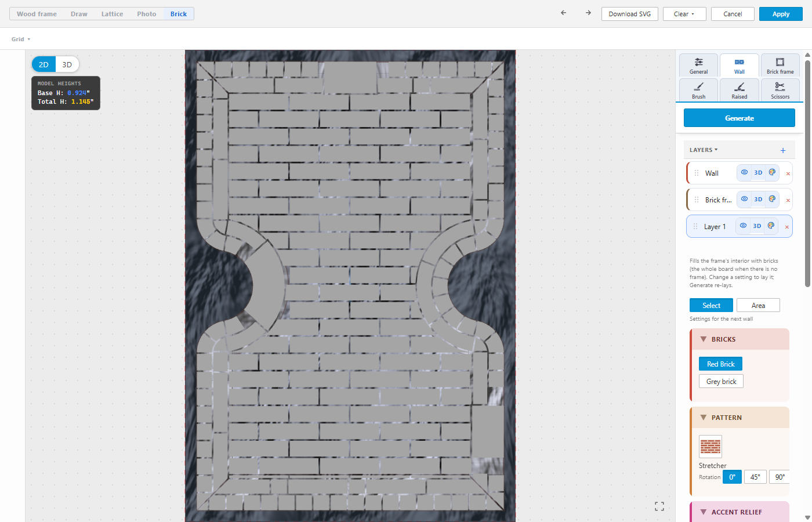Screen dimensions: 812x522
Task: Delete the Brick frame layer
Action: click(788, 200)
